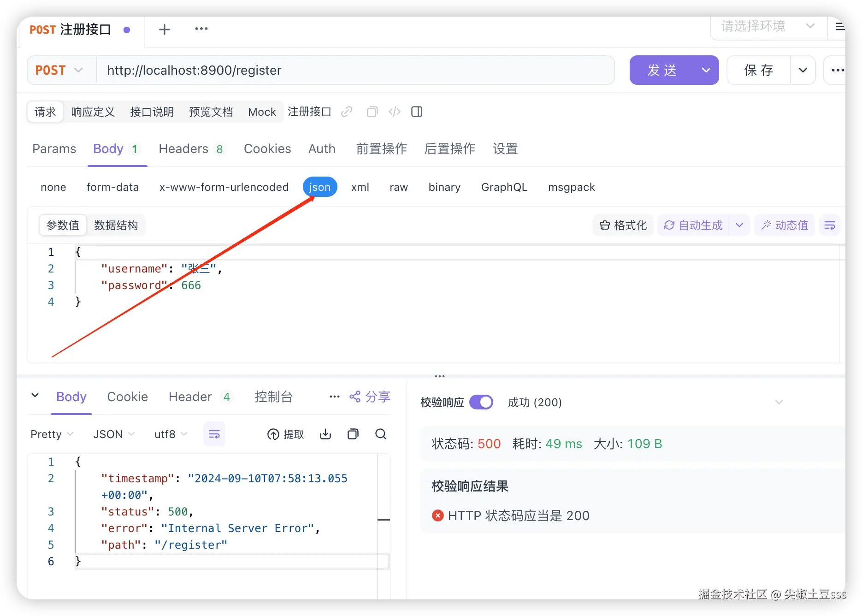Click the word-wrap icon in the request body toolbar
Viewport: 862px width, 616px height.
click(x=830, y=225)
